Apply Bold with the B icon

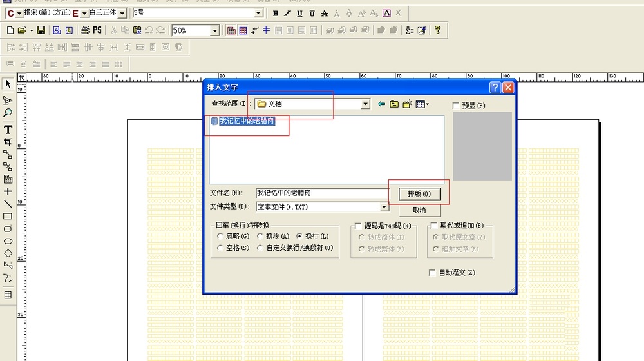[276, 13]
